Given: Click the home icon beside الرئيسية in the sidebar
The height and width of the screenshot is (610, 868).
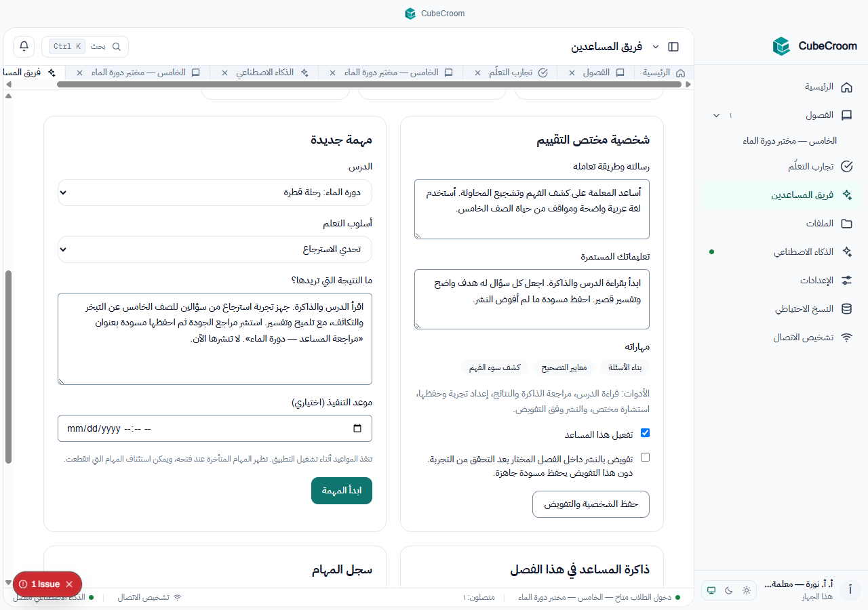Looking at the screenshot, I should 846,87.
